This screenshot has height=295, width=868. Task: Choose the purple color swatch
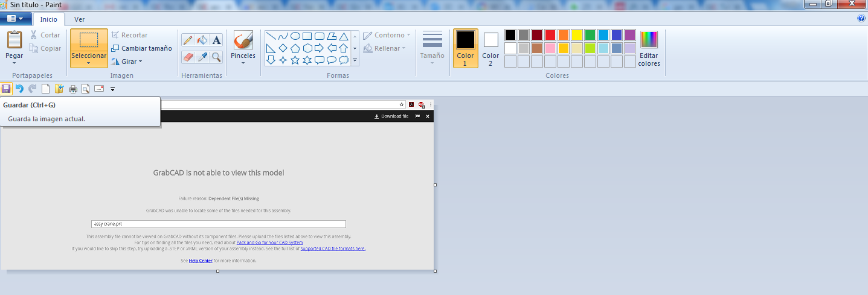coord(630,35)
